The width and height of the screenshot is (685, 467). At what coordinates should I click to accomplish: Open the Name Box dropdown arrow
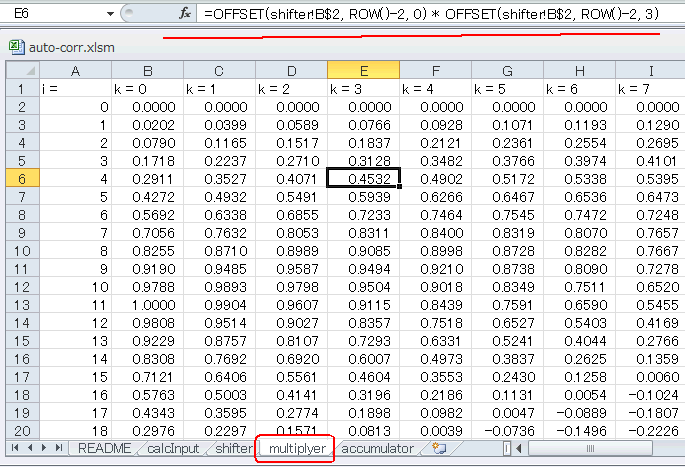111,14
